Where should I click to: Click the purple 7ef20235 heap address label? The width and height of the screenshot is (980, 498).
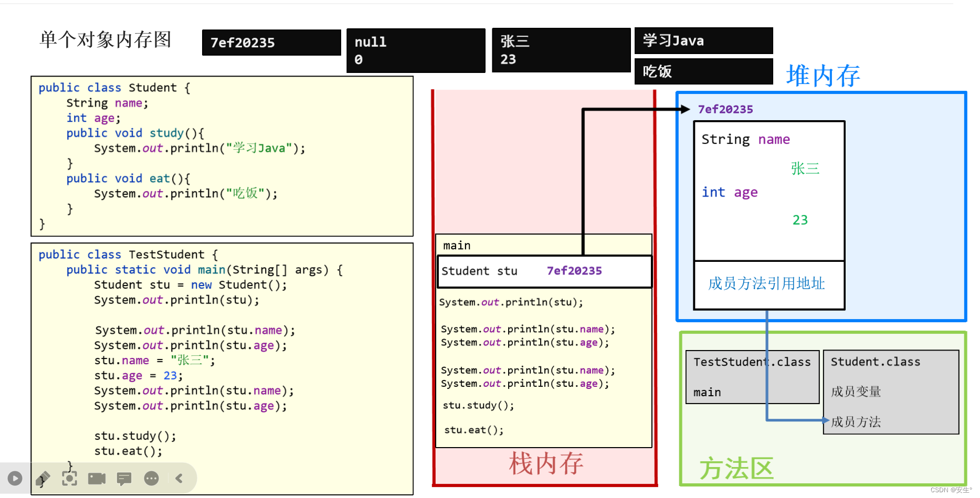tap(725, 109)
